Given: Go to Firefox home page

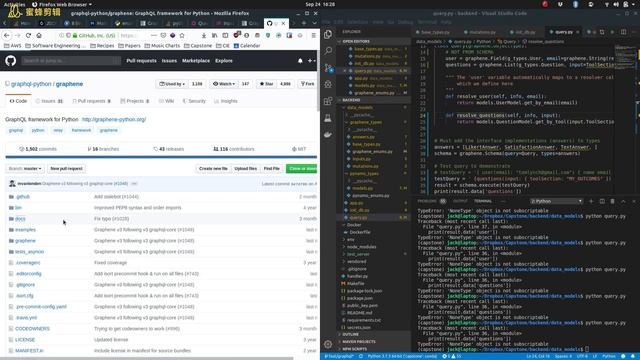Looking at the screenshot, I should [x=39, y=36].
